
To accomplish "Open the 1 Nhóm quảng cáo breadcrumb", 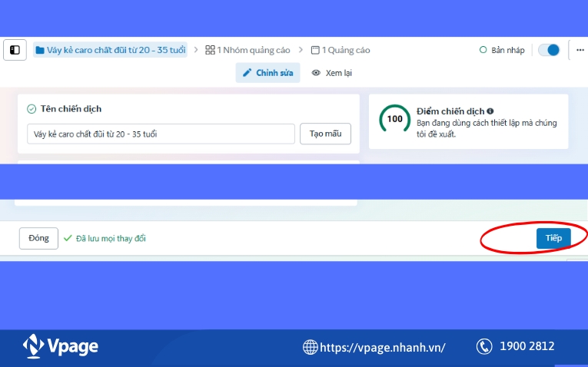I will [247, 50].
